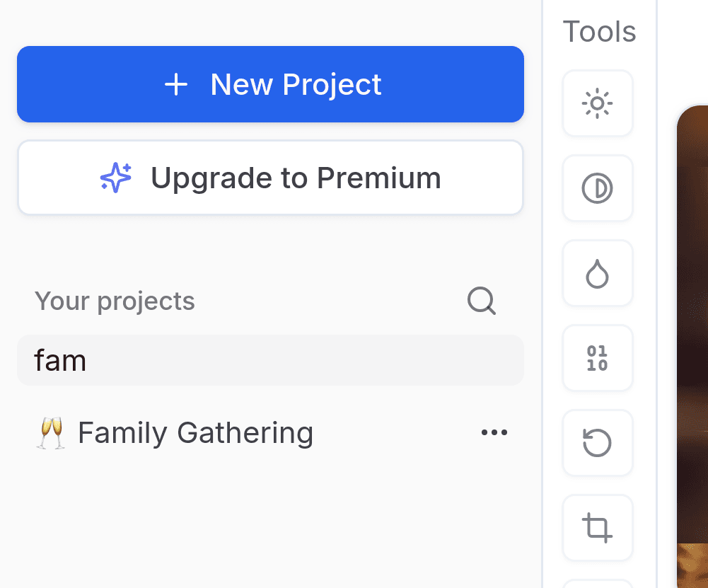Screen dimensions: 708x588
Task: Create a new project with New Project
Action: point(270,84)
